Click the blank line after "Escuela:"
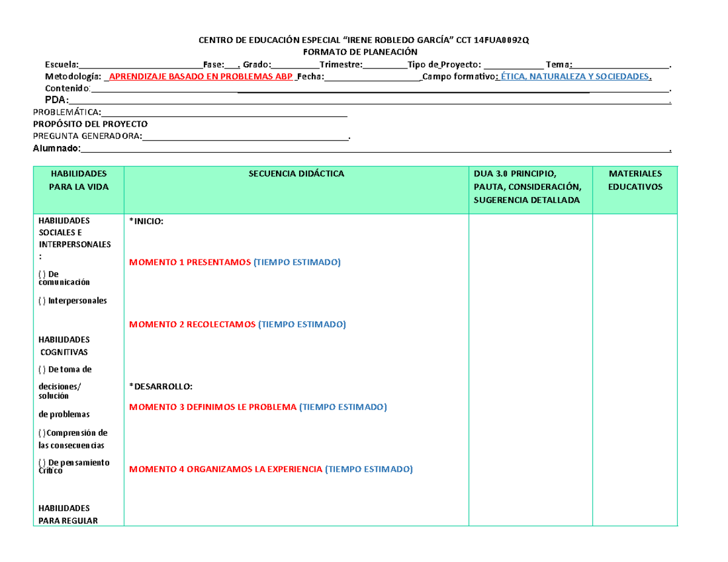The height and width of the screenshot is (562, 728). tap(141, 64)
